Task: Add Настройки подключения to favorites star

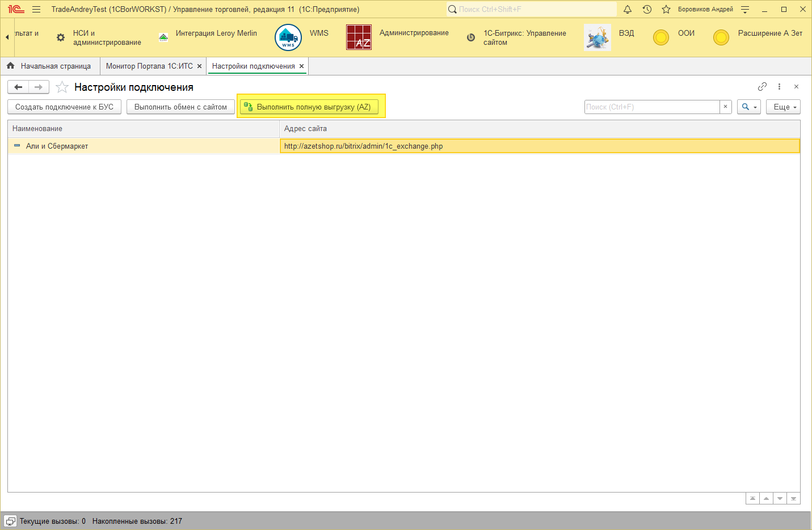Action: pos(62,87)
